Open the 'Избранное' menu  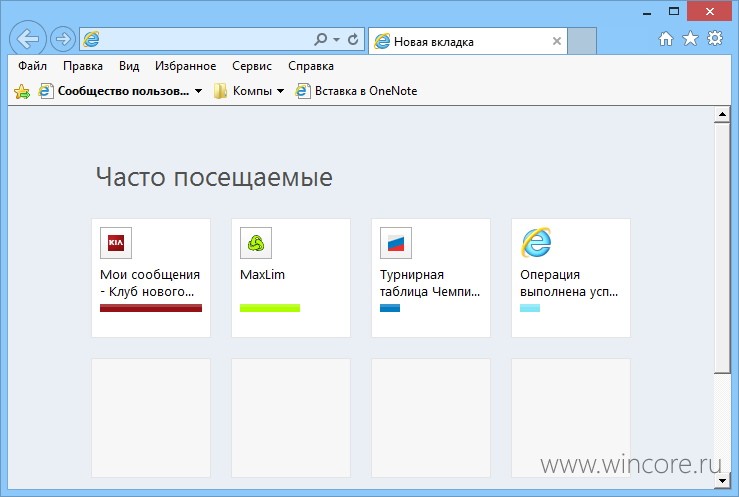coord(186,66)
